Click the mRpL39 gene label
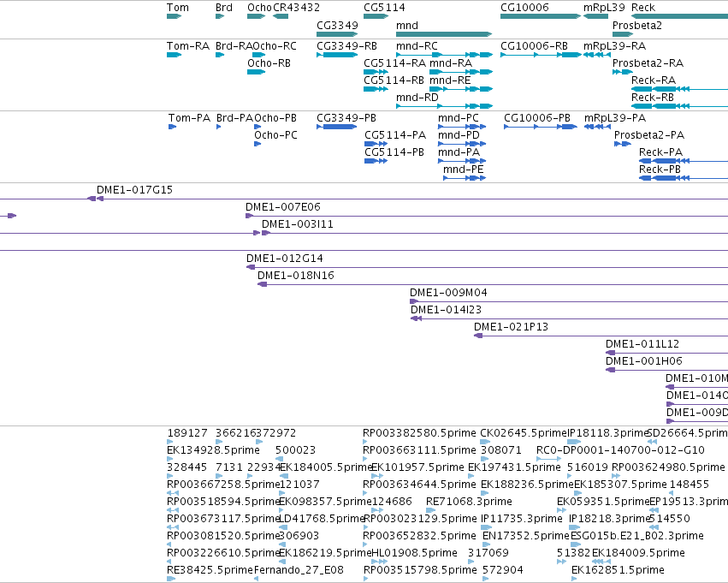Screen dimensions: 728x583 (604, 8)
